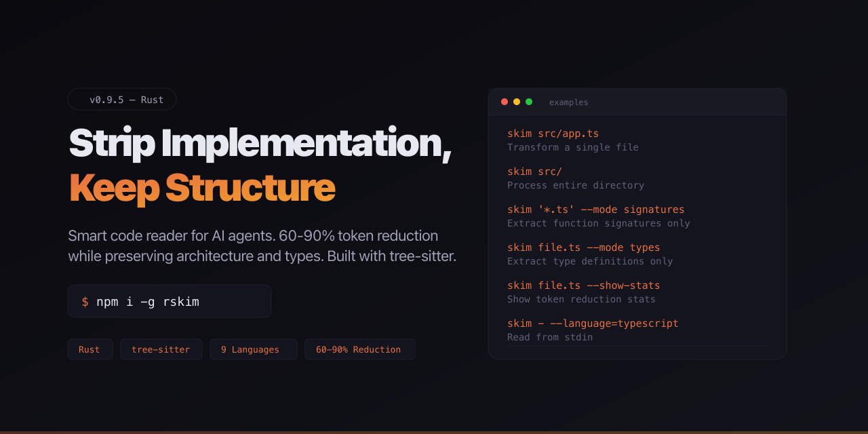Click the Smart code reader for AI agents line
This screenshot has height=434, width=868.
pos(253,236)
